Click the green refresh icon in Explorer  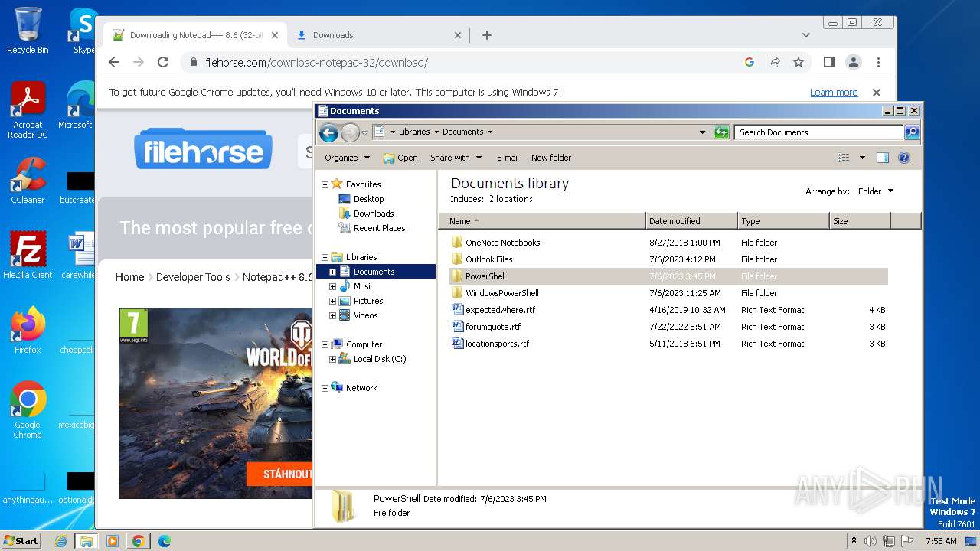(721, 132)
